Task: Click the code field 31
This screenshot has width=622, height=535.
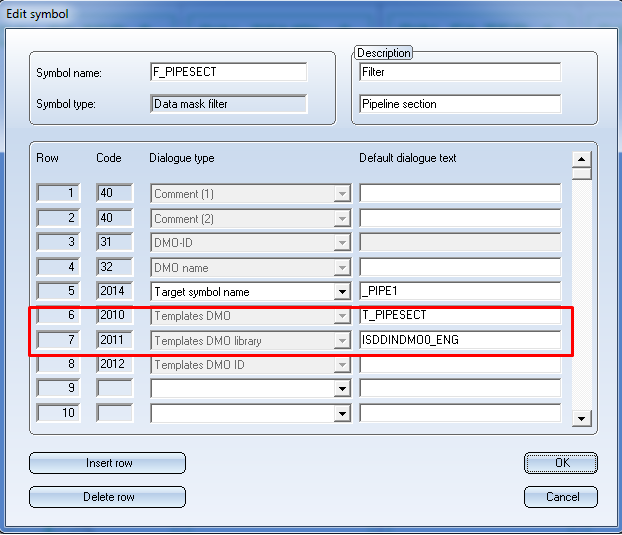Action: pos(115,242)
